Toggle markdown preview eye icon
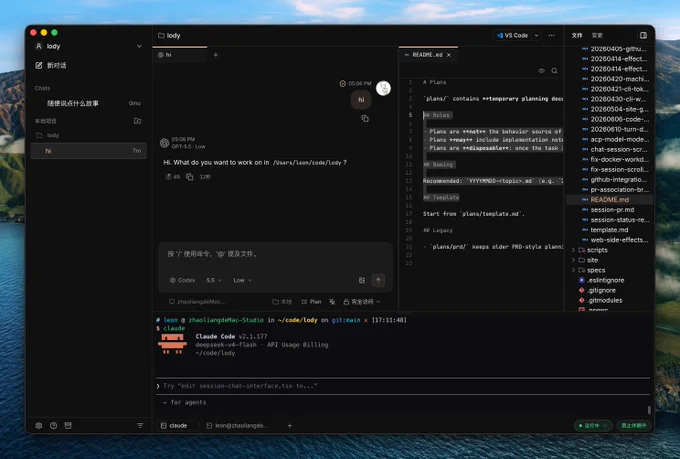This screenshot has width=680, height=459. pyautogui.click(x=541, y=70)
